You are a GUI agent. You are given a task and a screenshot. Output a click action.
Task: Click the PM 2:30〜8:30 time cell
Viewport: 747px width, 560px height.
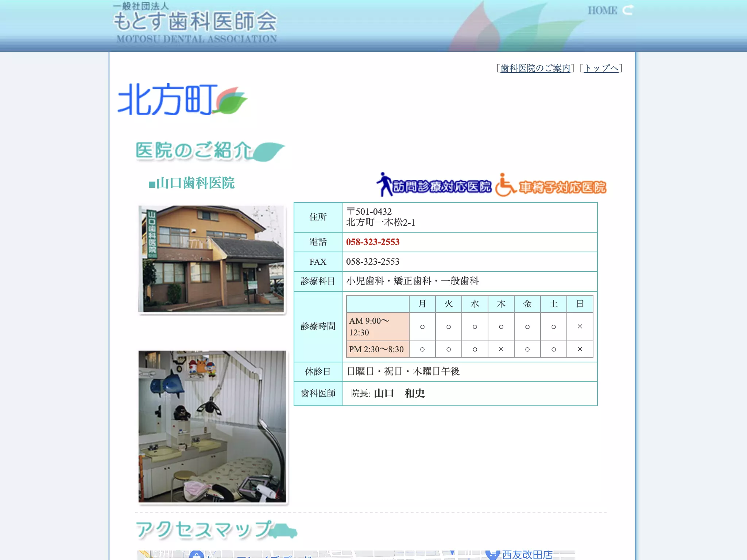click(378, 349)
